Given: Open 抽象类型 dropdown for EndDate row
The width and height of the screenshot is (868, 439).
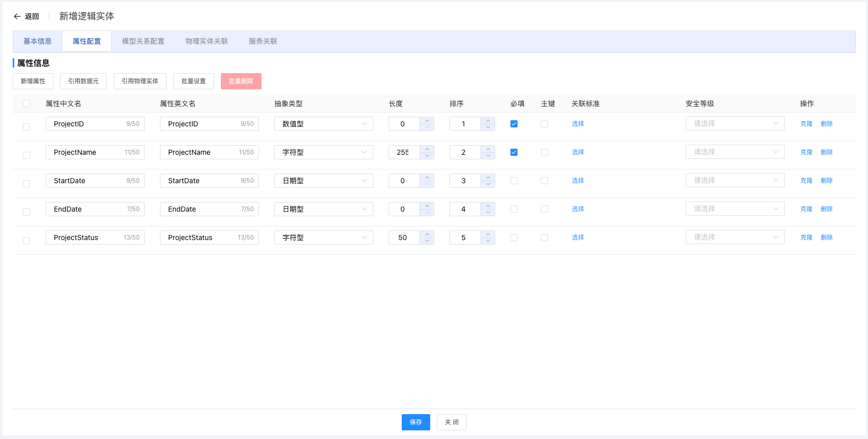Looking at the screenshot, I should 324,209.
